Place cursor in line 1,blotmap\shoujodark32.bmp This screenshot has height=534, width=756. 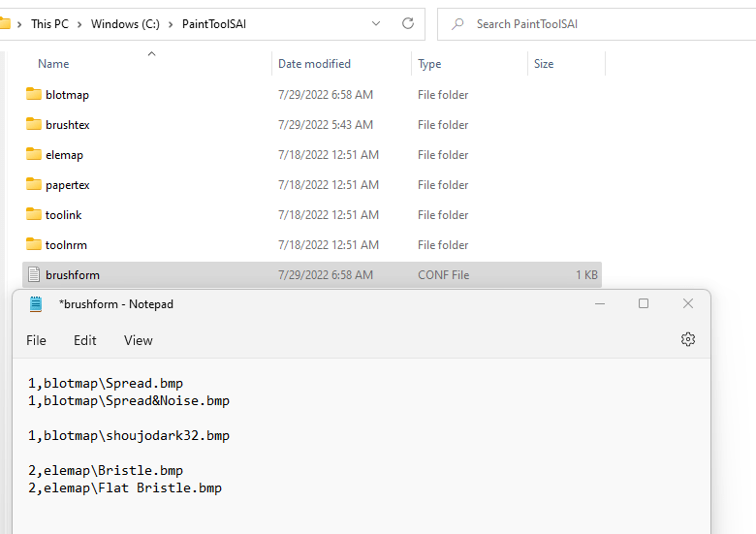[x=128, y=436]
